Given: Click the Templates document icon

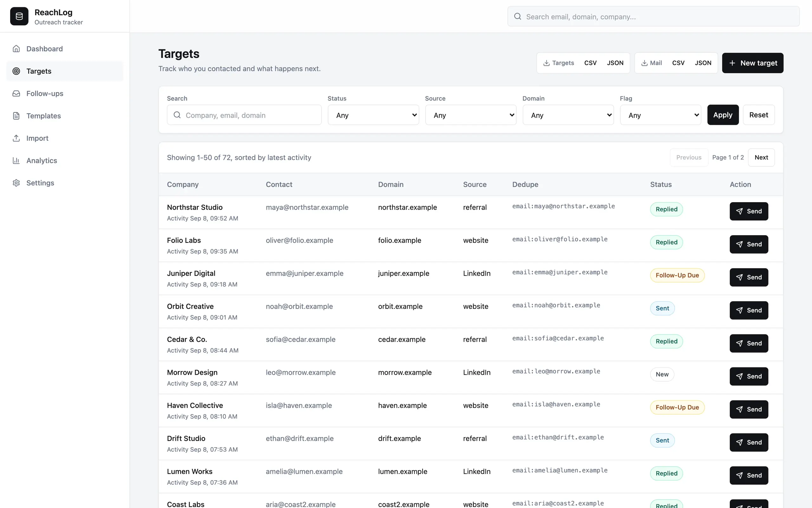Looking at the screenshot, I should pyautogui.click(x=16, y=116).
